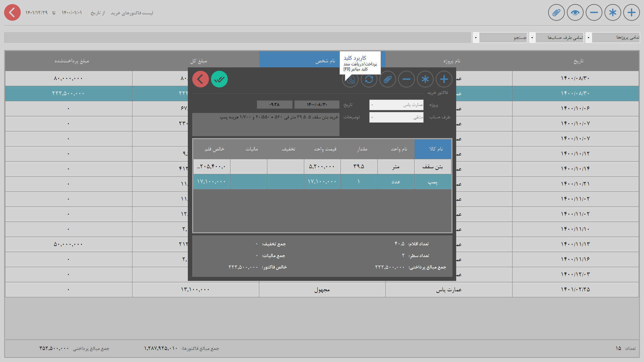Click the plus icon in invoice dialog toolbar
The image size is (644, 362).
(x=444, y=79)
